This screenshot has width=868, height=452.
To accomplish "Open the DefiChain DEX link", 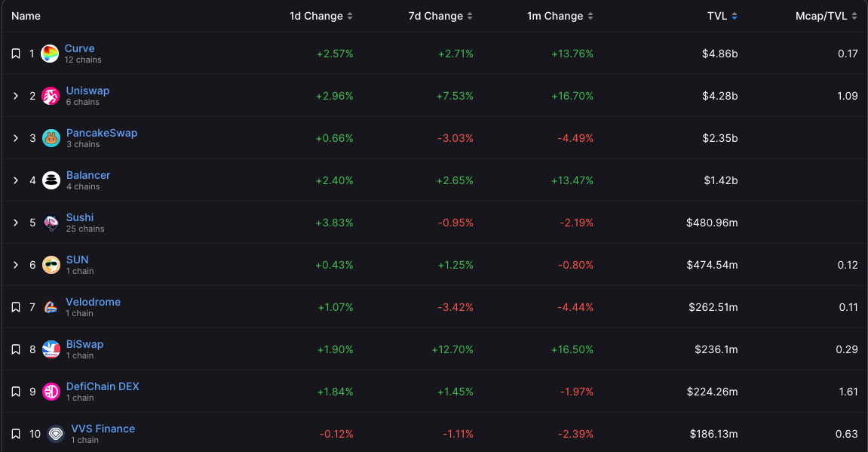I will coord(103,386).
